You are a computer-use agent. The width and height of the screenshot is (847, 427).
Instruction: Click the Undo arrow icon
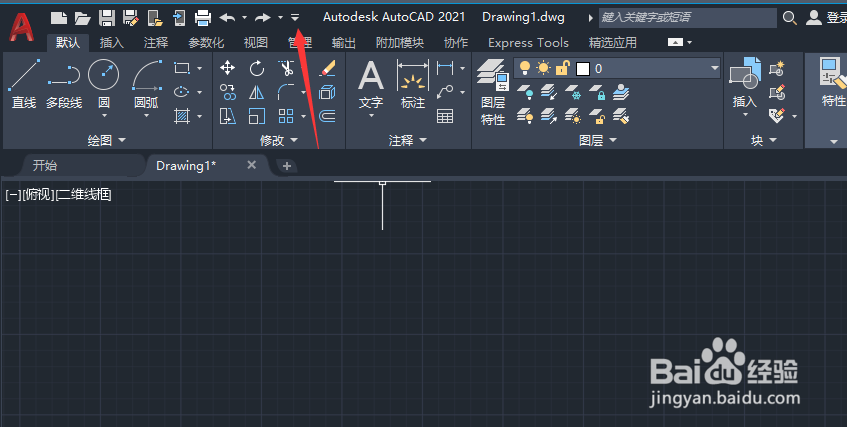coord(227,18)
